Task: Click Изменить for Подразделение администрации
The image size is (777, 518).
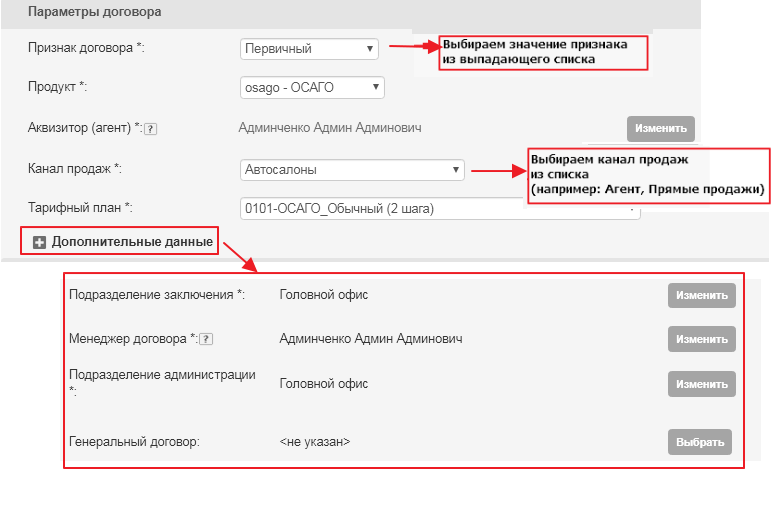Action: coord(702,384)
